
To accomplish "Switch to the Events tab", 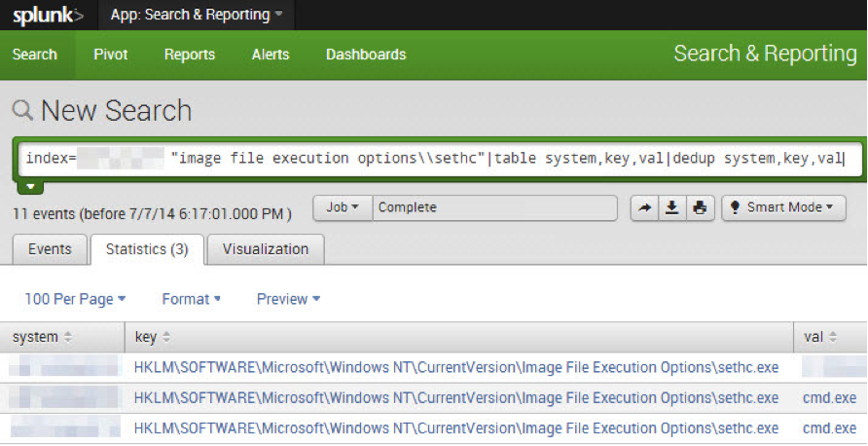I will (50, 249).
